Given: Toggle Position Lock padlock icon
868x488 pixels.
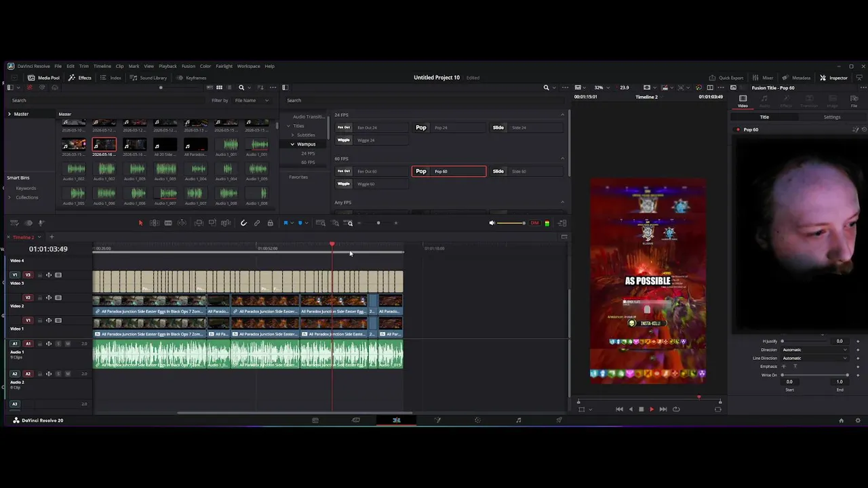Looking at the screenshot, I should [270, 223].
